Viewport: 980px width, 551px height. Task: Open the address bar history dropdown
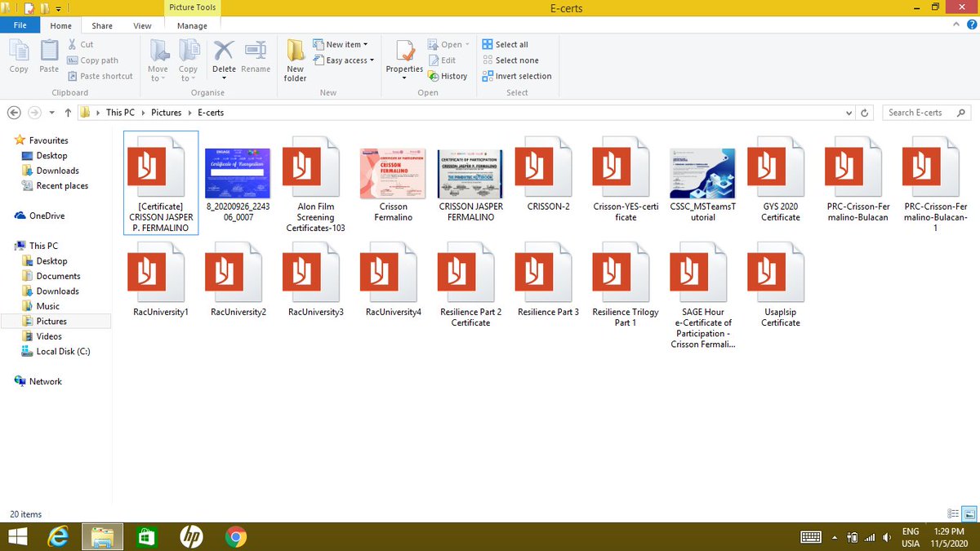(x=849, y=113)
